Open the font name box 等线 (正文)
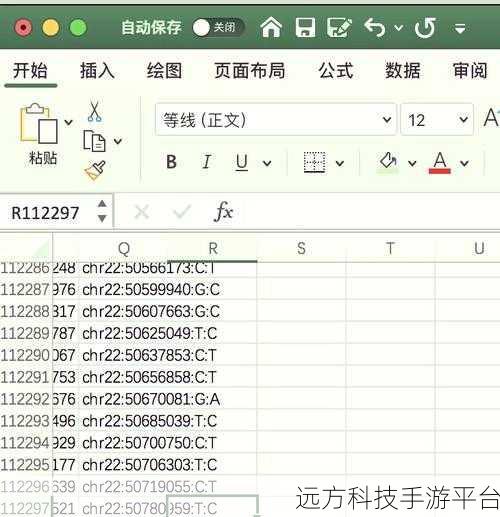The image size is (500, 517). pos(276,120)
